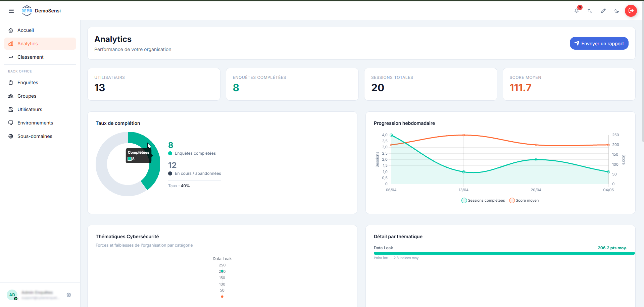The image size is (644, 307).
Task: Click the Analytics page heading
Action: [113, 39]
